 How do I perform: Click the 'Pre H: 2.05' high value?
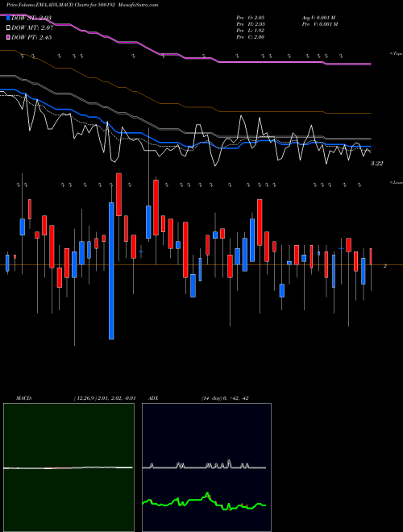tap(251, 24)
